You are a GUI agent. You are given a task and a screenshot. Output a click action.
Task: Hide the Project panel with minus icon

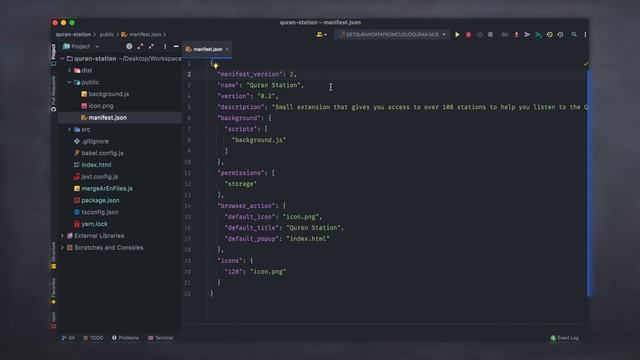click(176, 47)
